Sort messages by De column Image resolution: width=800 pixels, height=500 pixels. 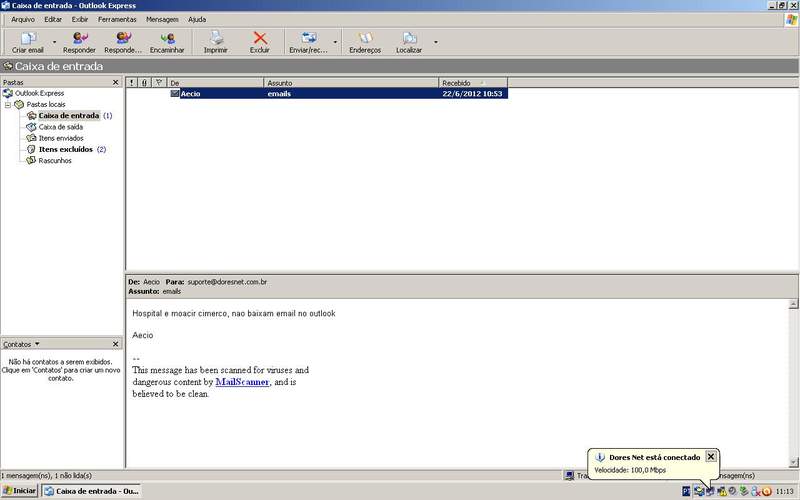[x=215, y=83]
